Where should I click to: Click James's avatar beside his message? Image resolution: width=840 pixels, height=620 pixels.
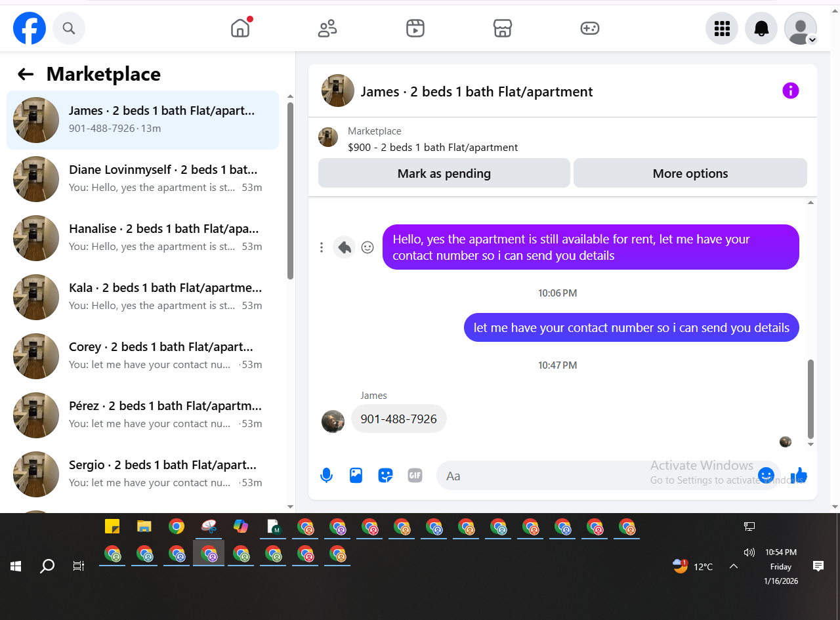coord(333,421)
